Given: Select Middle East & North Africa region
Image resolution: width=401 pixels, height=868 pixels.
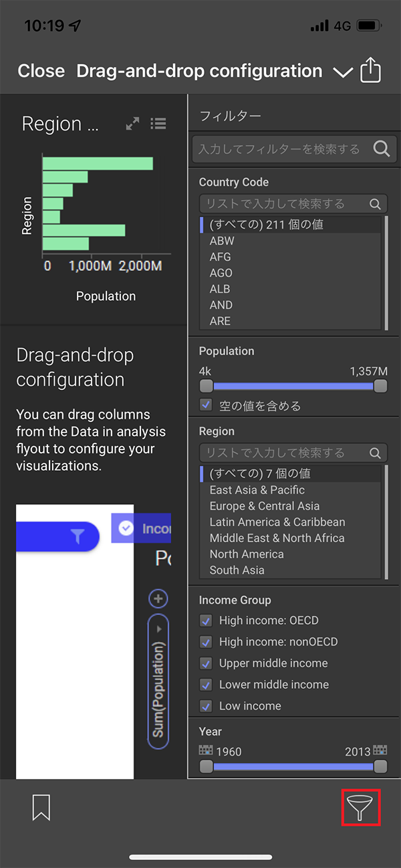Looking at the screenshot, I should point(290,538).
